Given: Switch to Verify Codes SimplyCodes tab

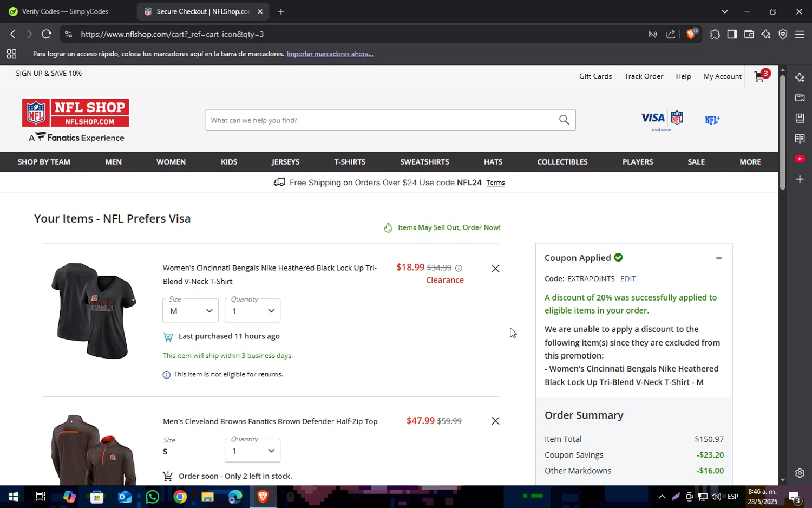Looking at the screenshot, I should [x=65, y=11].
